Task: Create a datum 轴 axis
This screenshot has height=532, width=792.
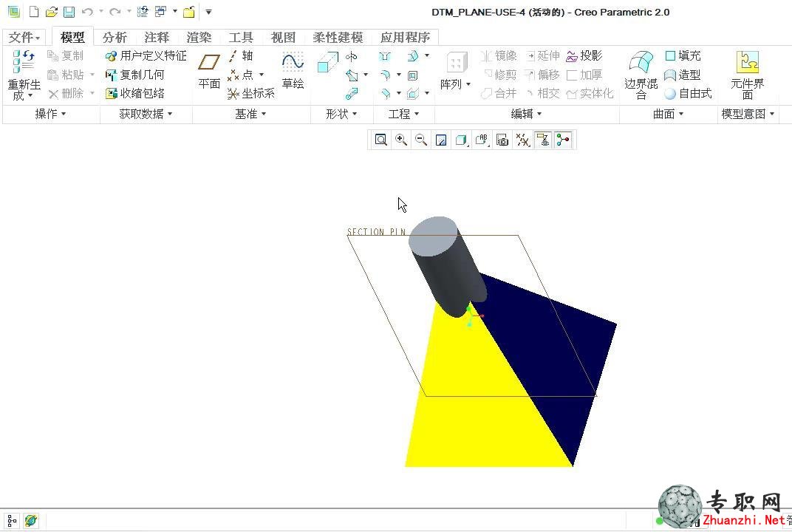Action: click(240, 55)
